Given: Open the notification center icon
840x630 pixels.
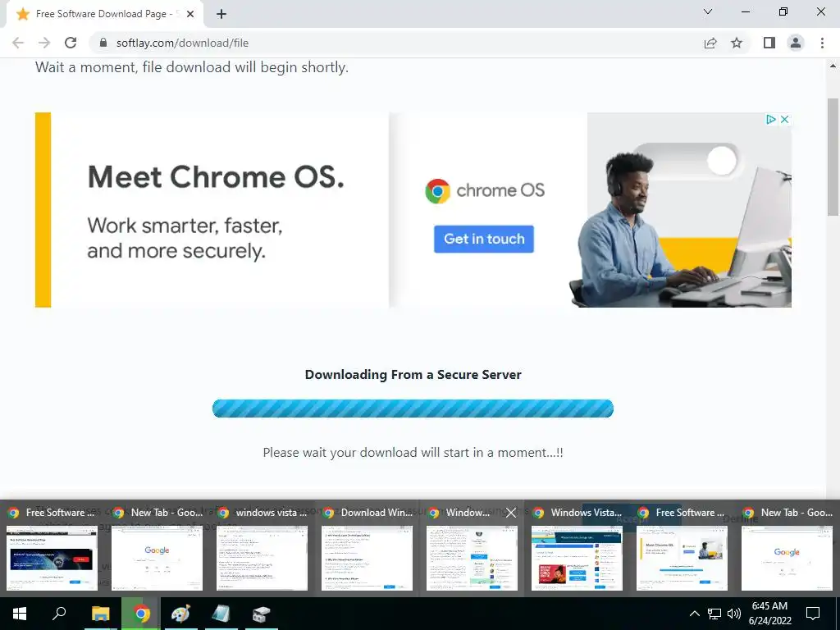Looking at the screenshot, I should (x=813, y=614).
